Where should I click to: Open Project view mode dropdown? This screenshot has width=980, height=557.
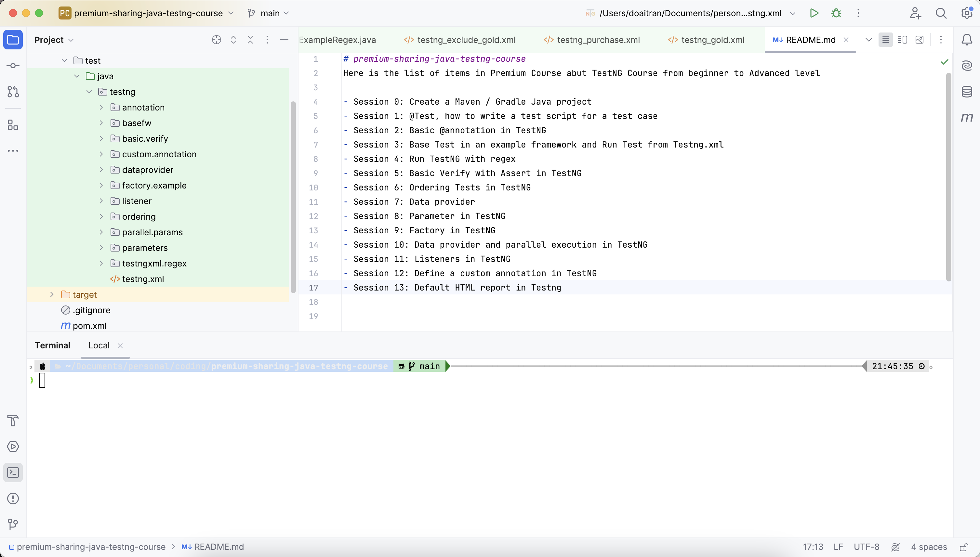tap(54, 40)
